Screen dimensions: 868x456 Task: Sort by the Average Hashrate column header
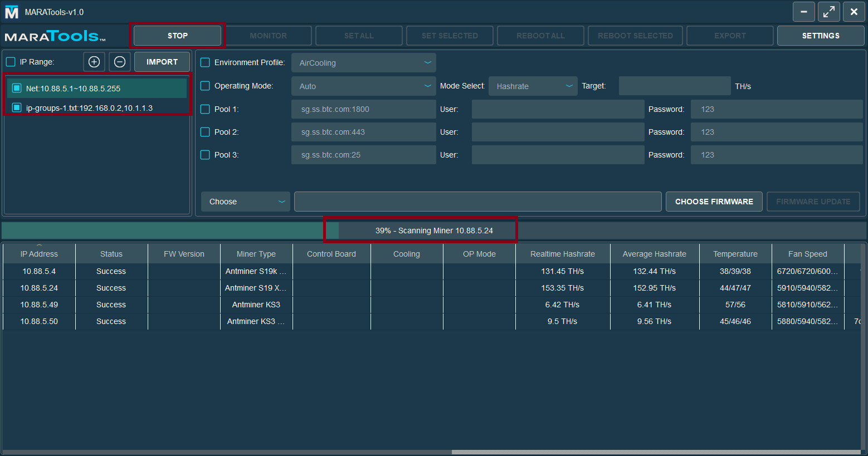click(x=655, y=254)
